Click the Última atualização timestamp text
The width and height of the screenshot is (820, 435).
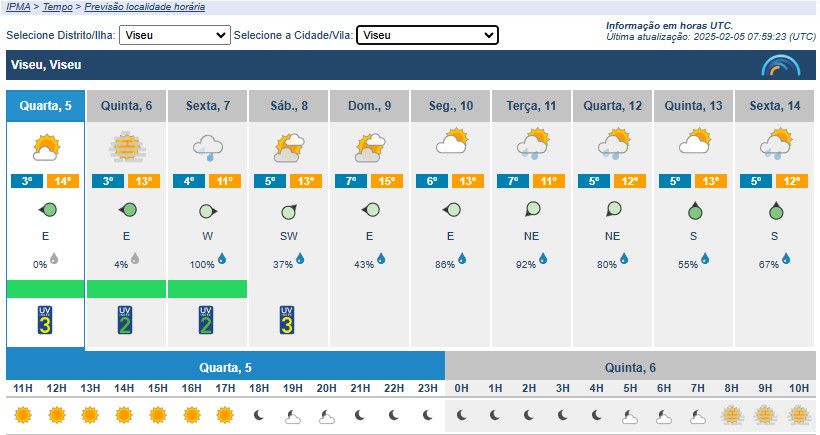[x=710, y=37]
